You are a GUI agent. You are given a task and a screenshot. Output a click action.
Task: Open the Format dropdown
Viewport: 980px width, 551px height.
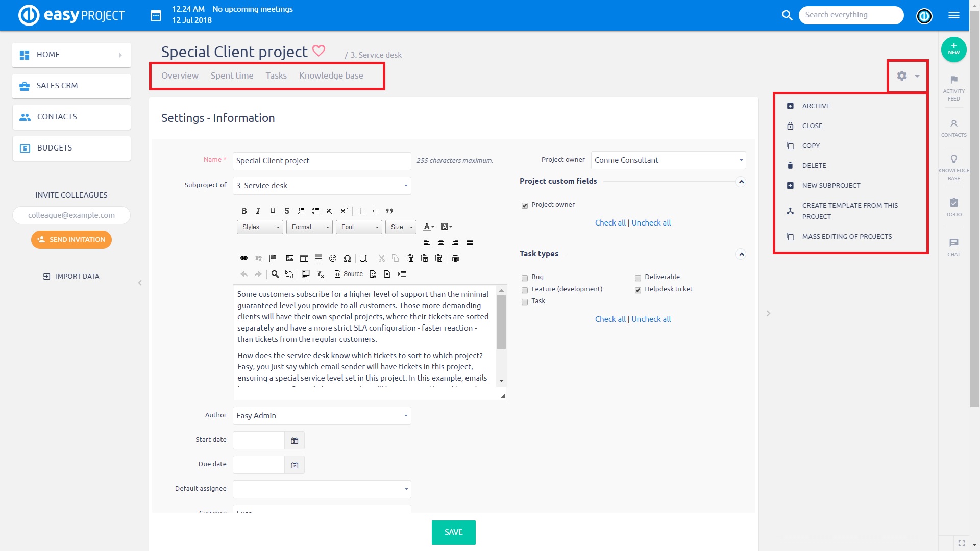coord(309,227)
